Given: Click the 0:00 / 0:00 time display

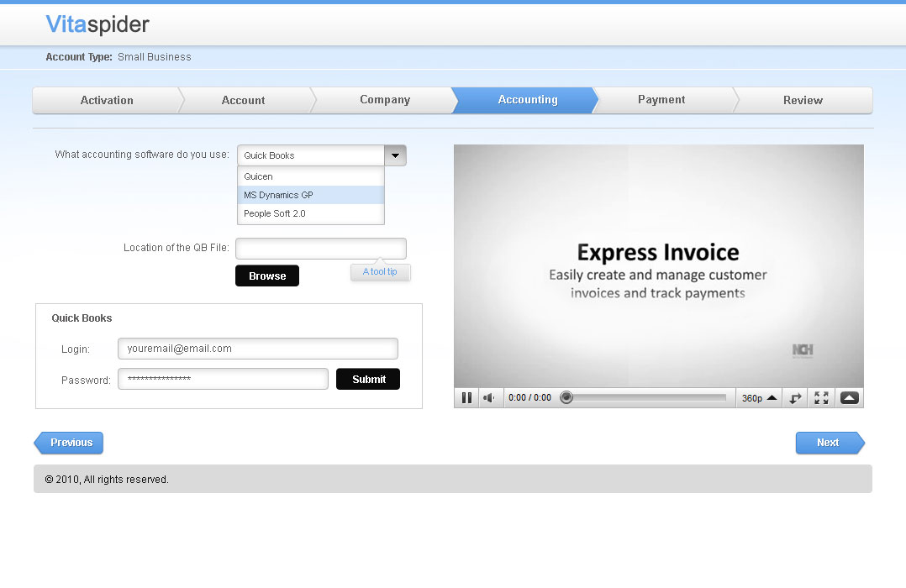Looking at the screenshot, I should coord(529,398).
